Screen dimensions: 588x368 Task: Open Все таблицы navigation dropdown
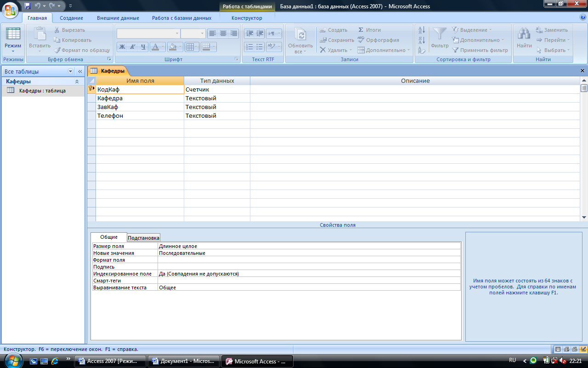tap(71, 72)
